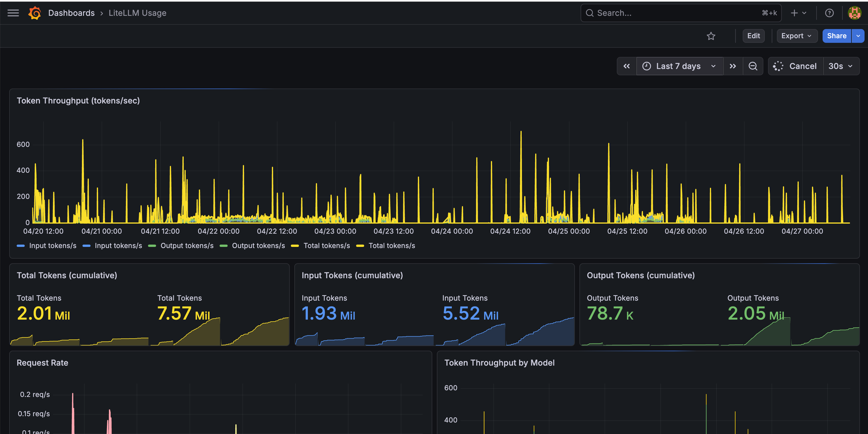The image size is (868, 434).
Task: Shift time range forward with double-right arrows
Action: pos(733,66)
